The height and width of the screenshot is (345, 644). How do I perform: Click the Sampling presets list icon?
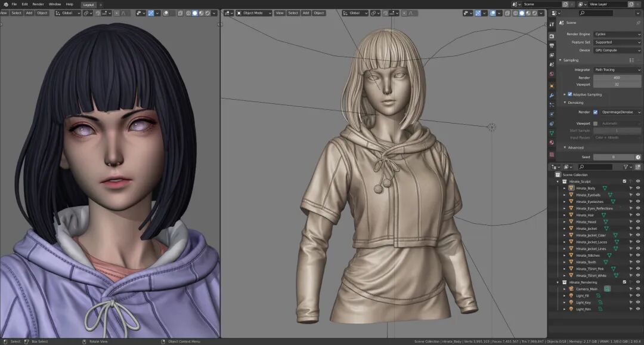coord(631,60)
